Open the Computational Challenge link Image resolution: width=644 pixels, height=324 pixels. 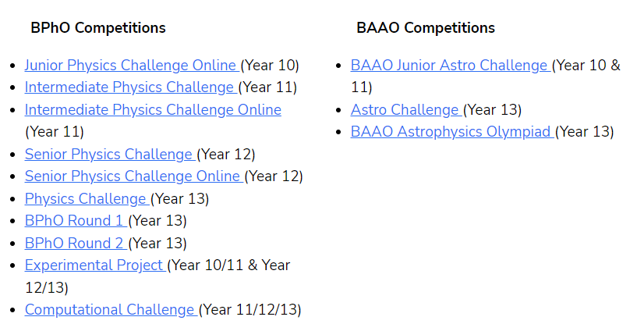coord(111,310)
